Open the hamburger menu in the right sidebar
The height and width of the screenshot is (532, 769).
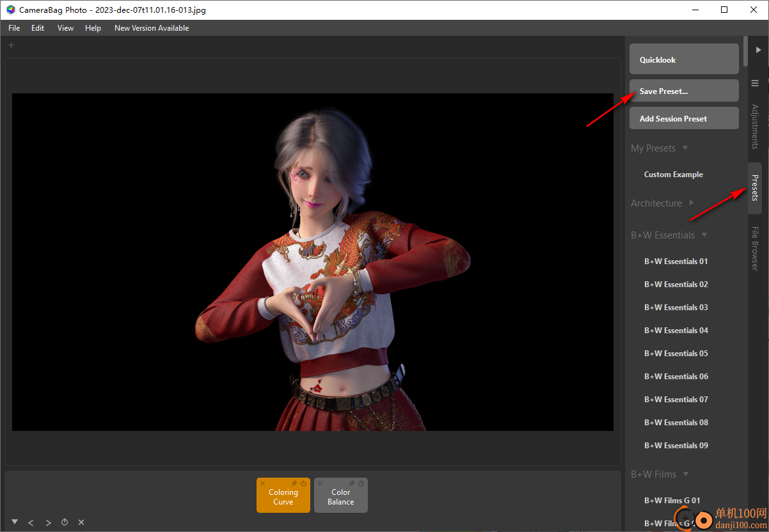[x=755, y=83]
